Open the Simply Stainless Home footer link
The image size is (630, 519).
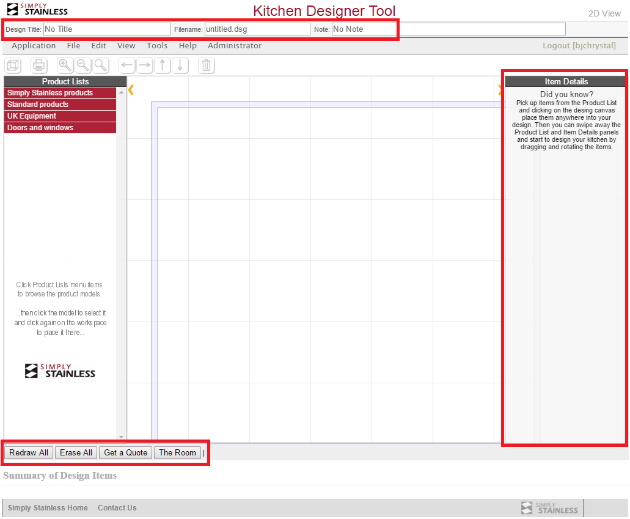tap(48, 508)
